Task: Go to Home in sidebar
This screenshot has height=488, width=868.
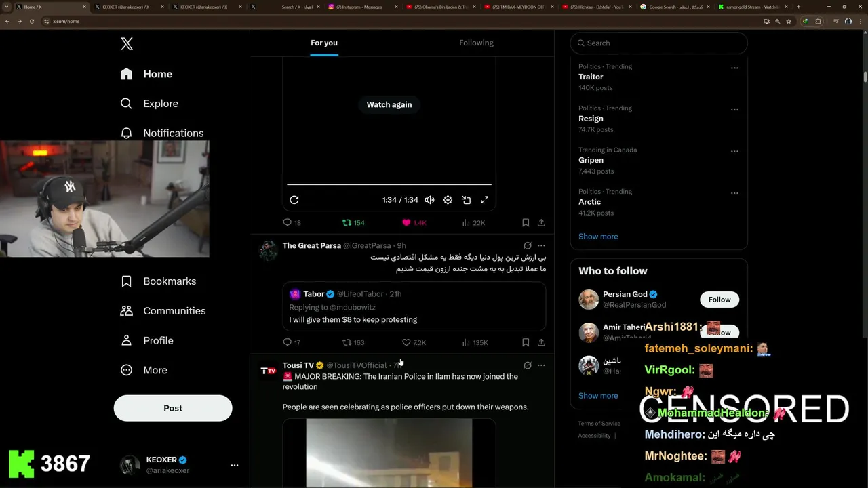Action: coord(146,74)
